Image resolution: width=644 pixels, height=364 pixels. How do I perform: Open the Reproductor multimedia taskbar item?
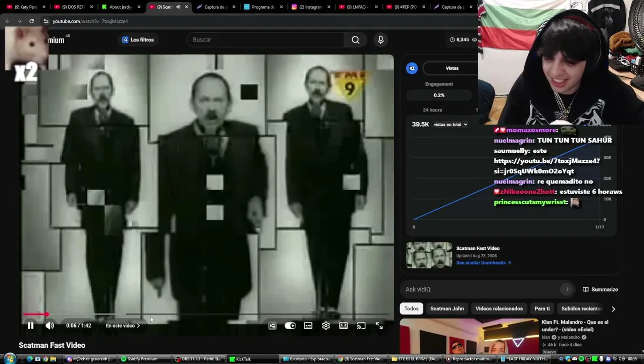(469, 359)
